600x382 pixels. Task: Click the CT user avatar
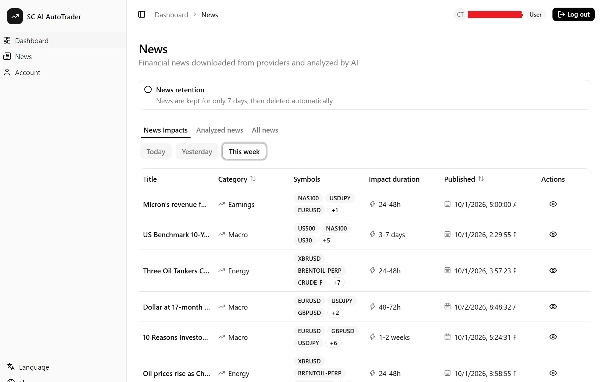pyautogui.click(x=460, y=15)
